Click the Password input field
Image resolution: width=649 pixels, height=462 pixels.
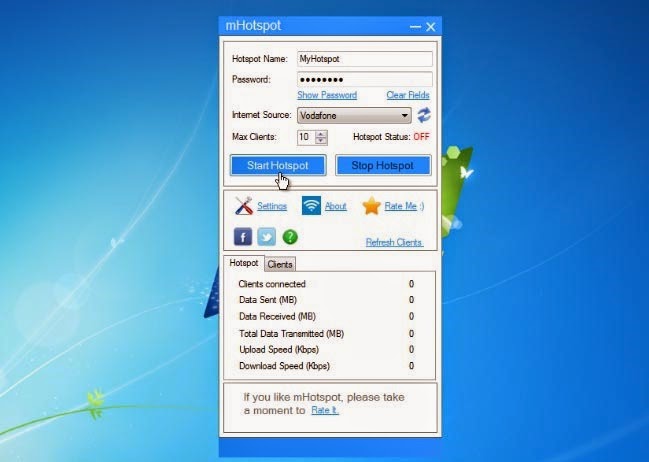tap(365, 79)
